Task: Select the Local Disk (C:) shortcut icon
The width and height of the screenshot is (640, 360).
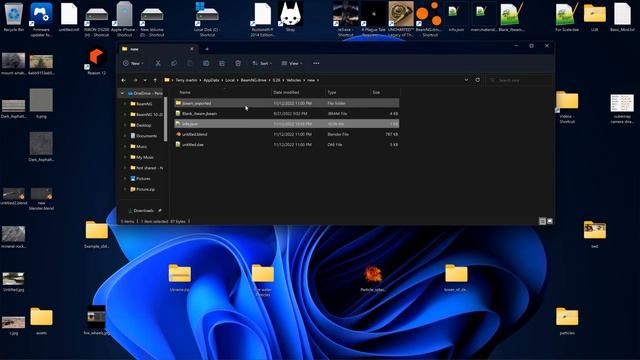Action: (207, 20)
